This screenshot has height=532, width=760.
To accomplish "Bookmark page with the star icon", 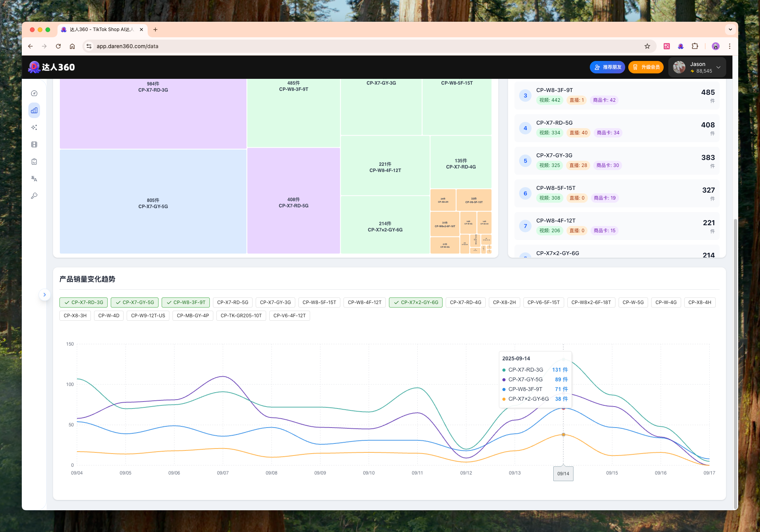I will [x=647, y=46].
